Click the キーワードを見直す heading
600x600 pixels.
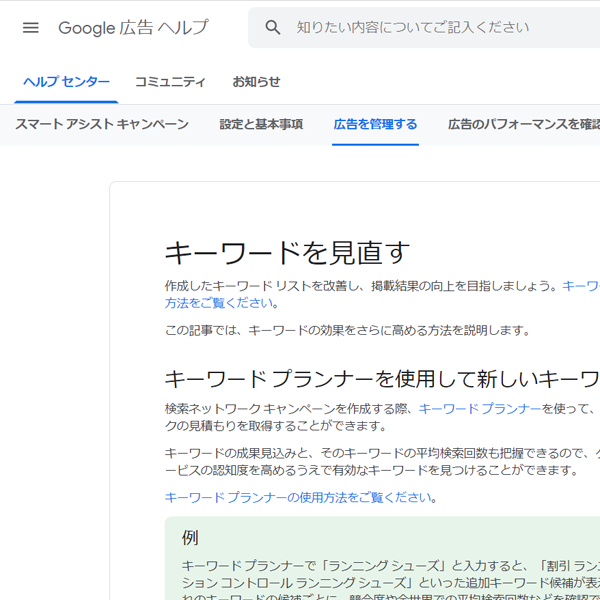point(287,253)
